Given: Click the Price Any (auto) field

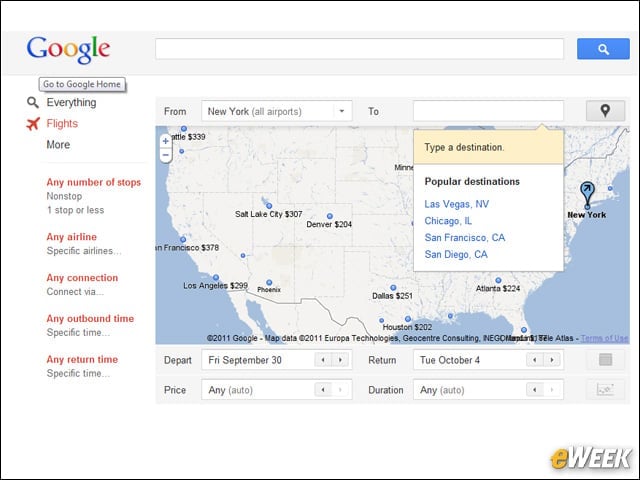Looking at the screenshot, I should [276, 390].
